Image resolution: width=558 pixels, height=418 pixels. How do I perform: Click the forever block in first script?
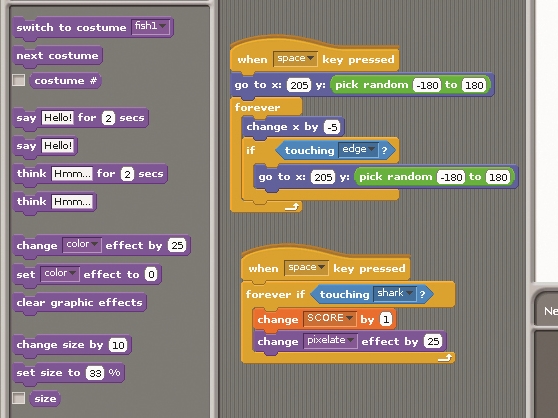257,107
